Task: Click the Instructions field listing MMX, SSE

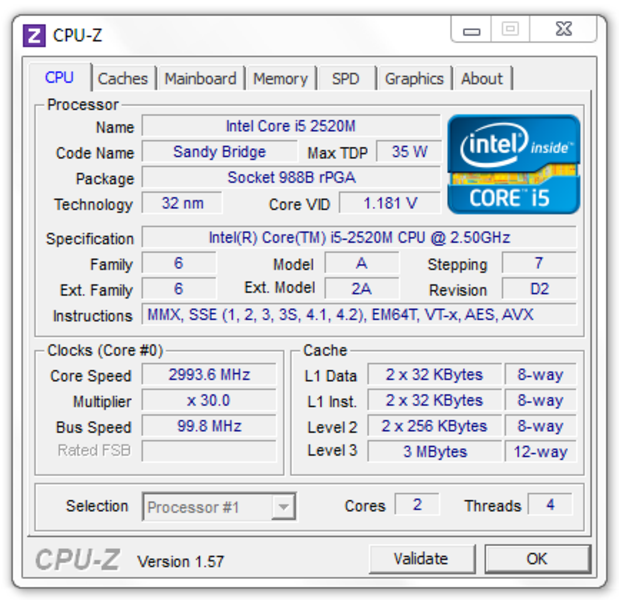Action: click(x=359, y=314)
